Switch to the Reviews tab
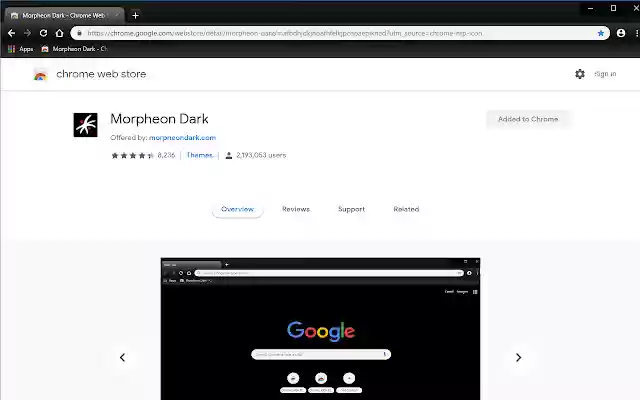This screenshot has width=640, height=400. click(x=296, y=209)
